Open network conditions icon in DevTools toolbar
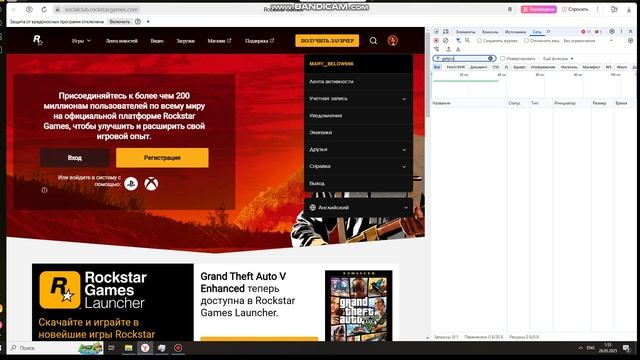640x360 pixels. [436, 49]
